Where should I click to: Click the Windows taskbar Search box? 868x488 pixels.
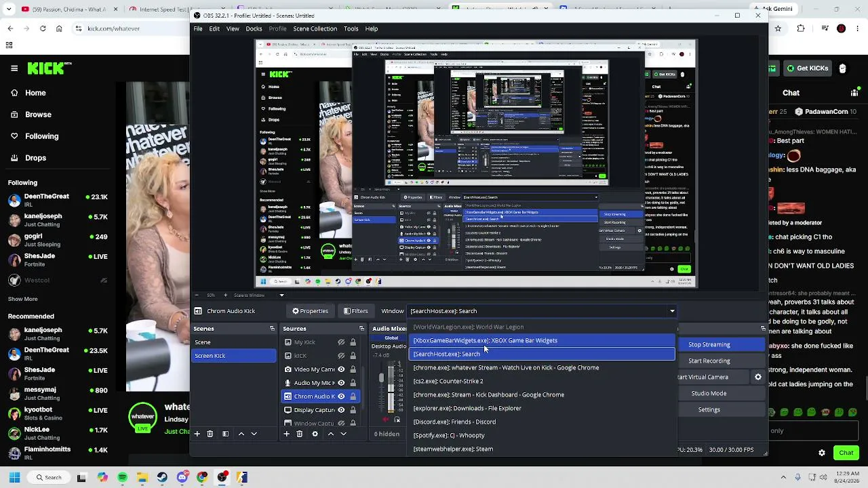click(50, 478)
